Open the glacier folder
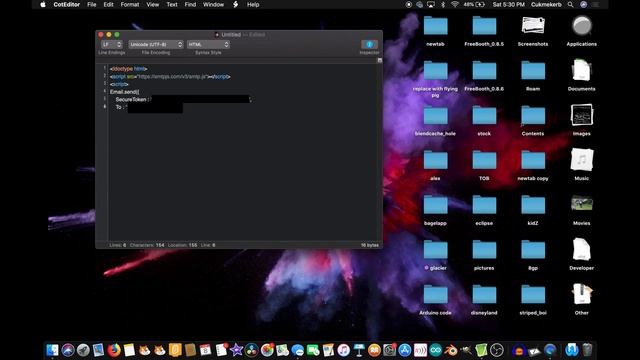 (435, 250)
